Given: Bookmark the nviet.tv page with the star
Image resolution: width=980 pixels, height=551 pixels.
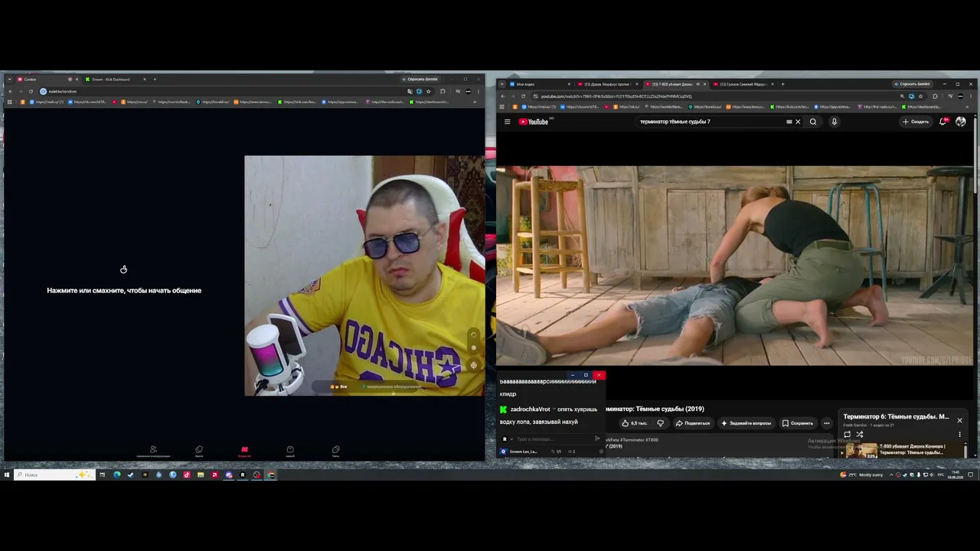Looking at the screenshot, I should (x=428, y=92).
